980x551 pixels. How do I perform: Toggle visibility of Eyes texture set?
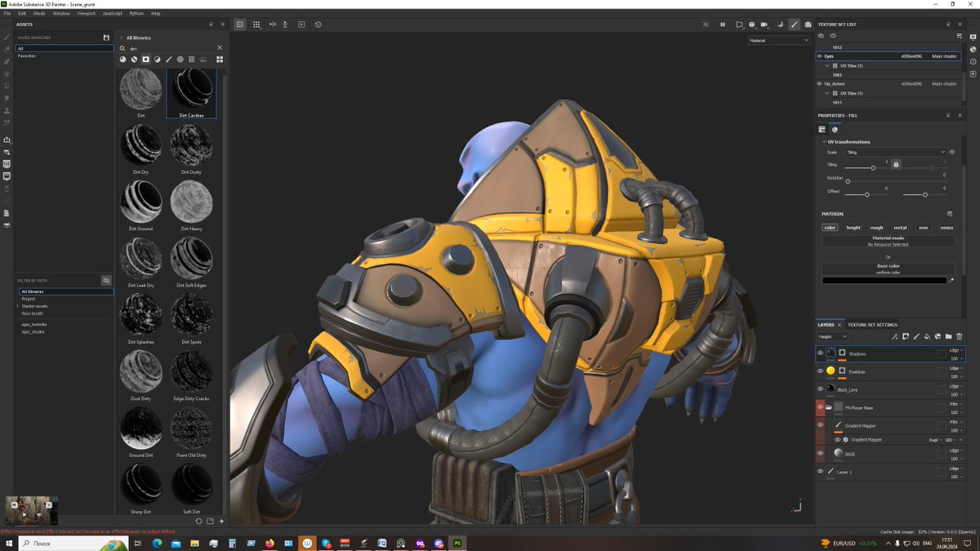pos(819,56)
